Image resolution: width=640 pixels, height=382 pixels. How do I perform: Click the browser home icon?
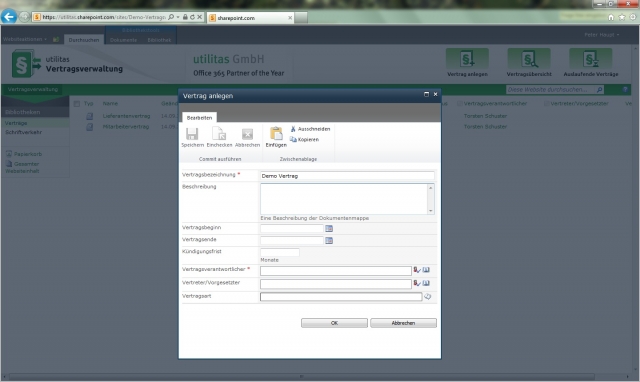(x=611, y=17)
